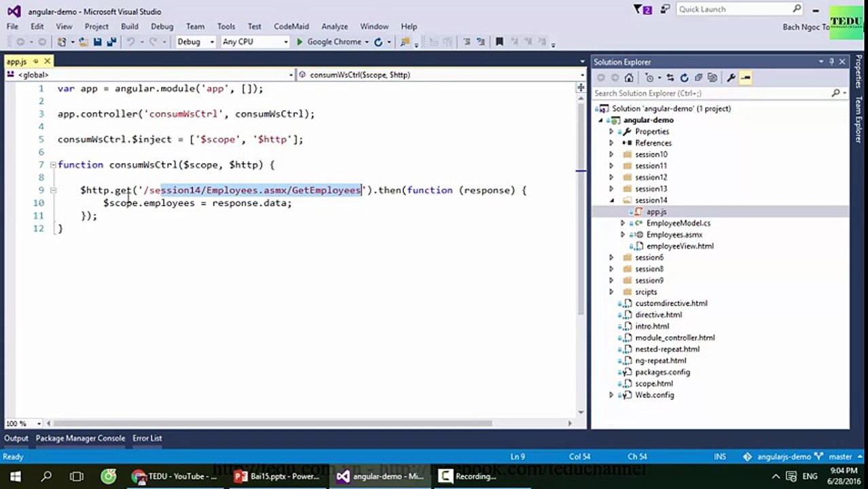
Task: Expand the Web.config node
Action: [611, 395]
